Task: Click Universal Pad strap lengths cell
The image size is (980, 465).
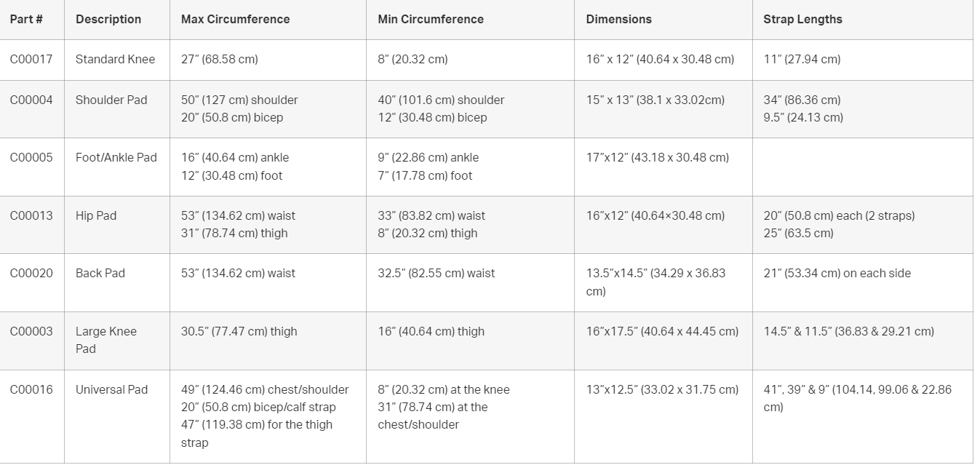Action: click(x=863, y=416)
